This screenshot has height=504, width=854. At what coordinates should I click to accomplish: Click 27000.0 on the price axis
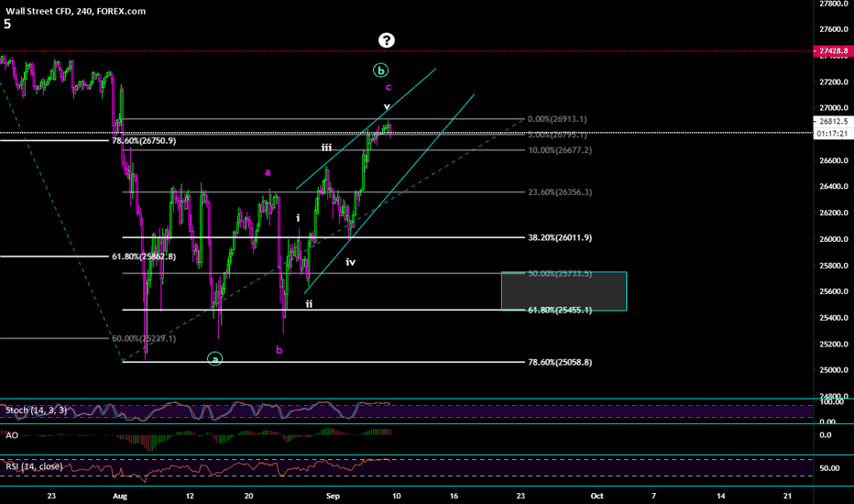(x=834, y=108)
